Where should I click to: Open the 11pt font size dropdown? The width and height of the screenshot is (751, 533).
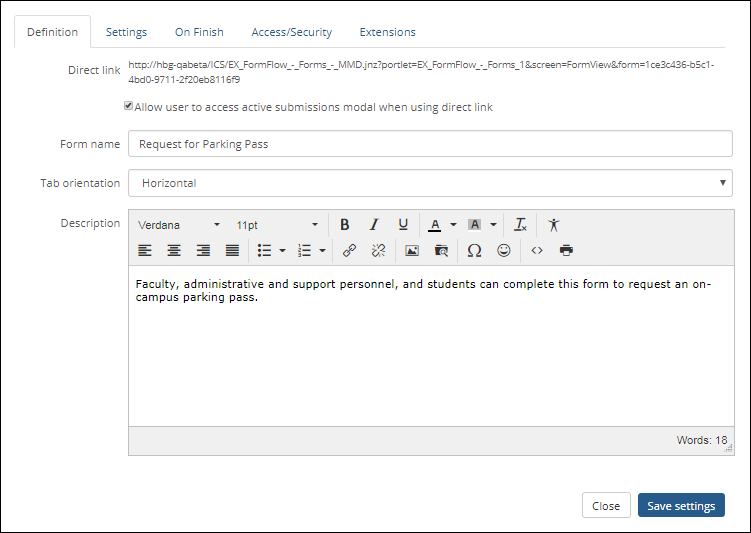point(277,225)
